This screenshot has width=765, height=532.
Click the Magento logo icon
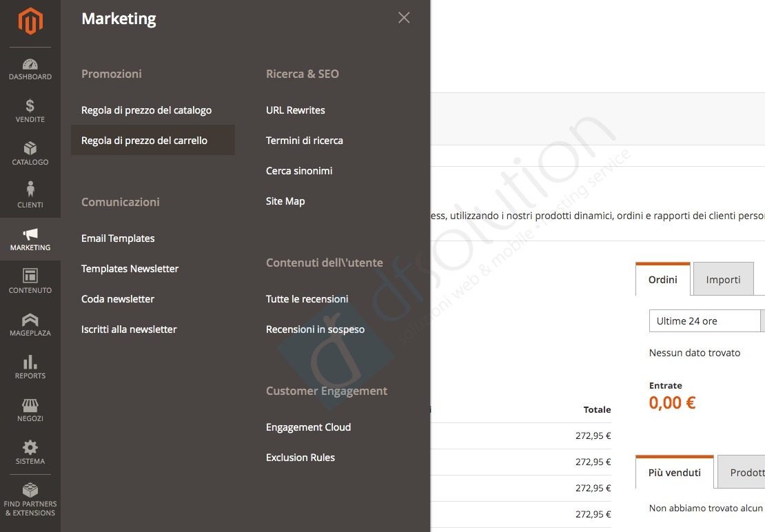coord(30,21)
